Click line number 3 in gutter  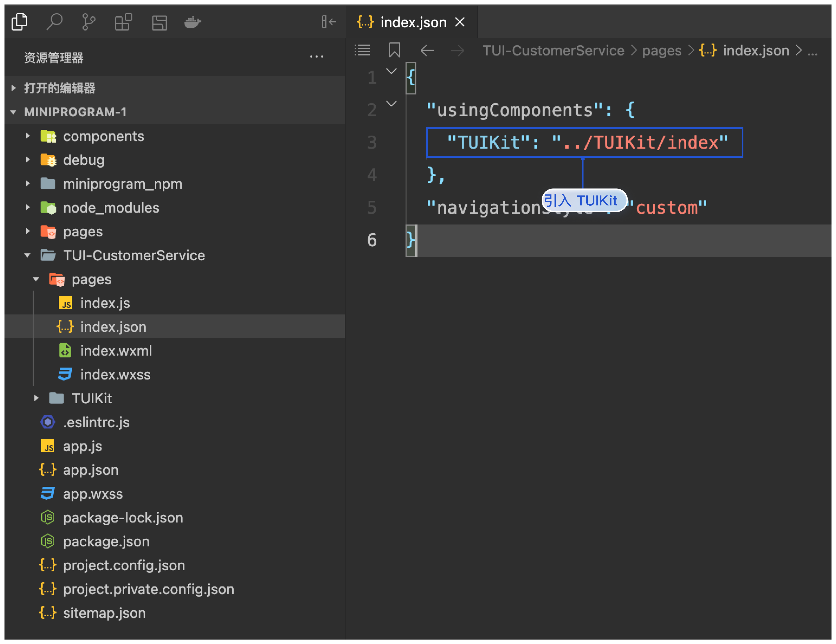pyautogui.click(x=372, y=143)
